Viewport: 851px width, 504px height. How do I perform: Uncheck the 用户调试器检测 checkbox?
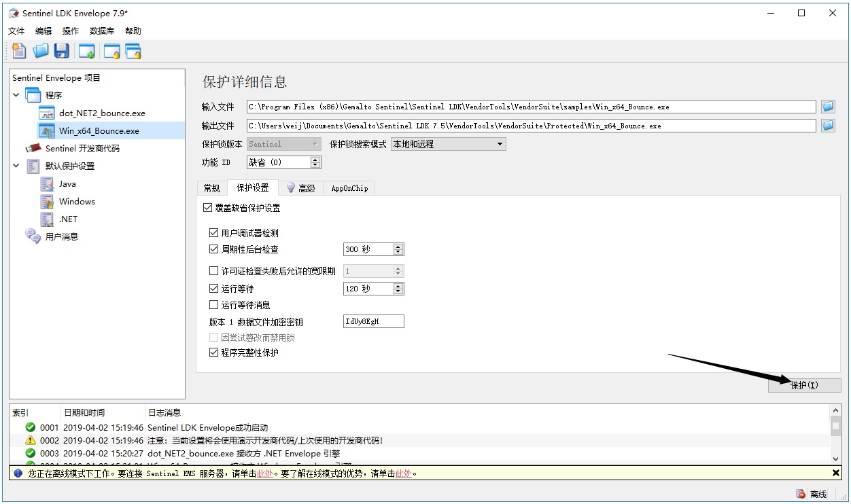tap(214, 233)
